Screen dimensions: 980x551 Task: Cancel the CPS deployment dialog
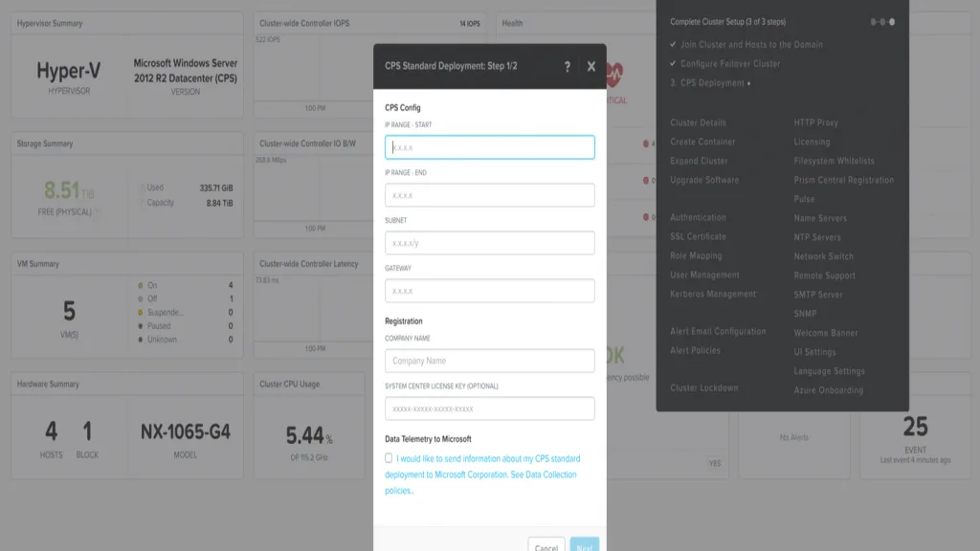tap(546, 546)
